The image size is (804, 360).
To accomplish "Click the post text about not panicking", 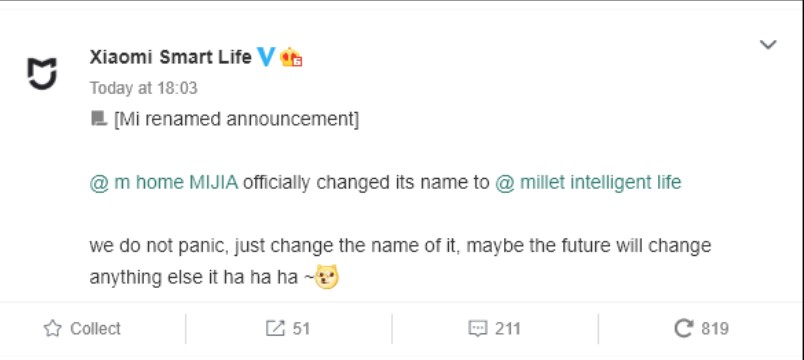I will [x=400, y=261].
